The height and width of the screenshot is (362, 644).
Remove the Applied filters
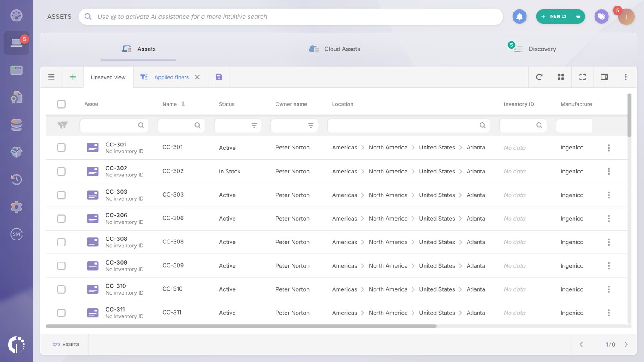[197, 77]
